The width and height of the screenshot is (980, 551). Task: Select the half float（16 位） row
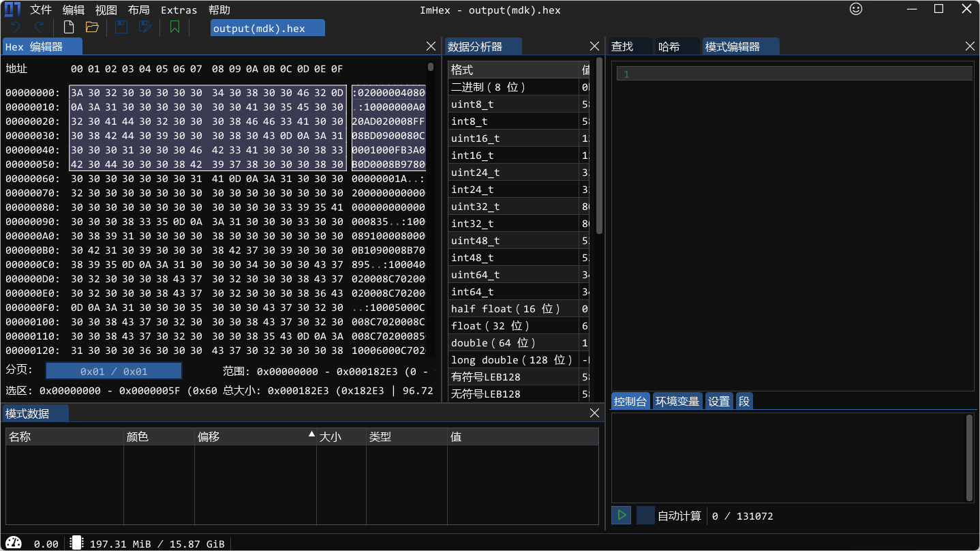click(519, 308)
